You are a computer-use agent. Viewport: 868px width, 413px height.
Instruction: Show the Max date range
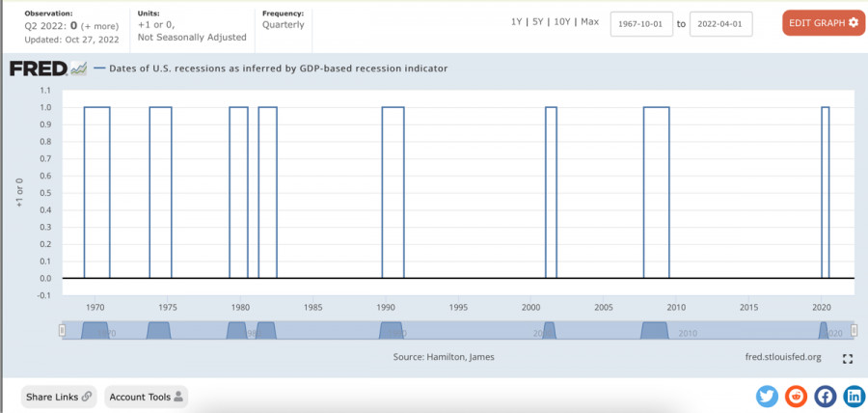589,21
